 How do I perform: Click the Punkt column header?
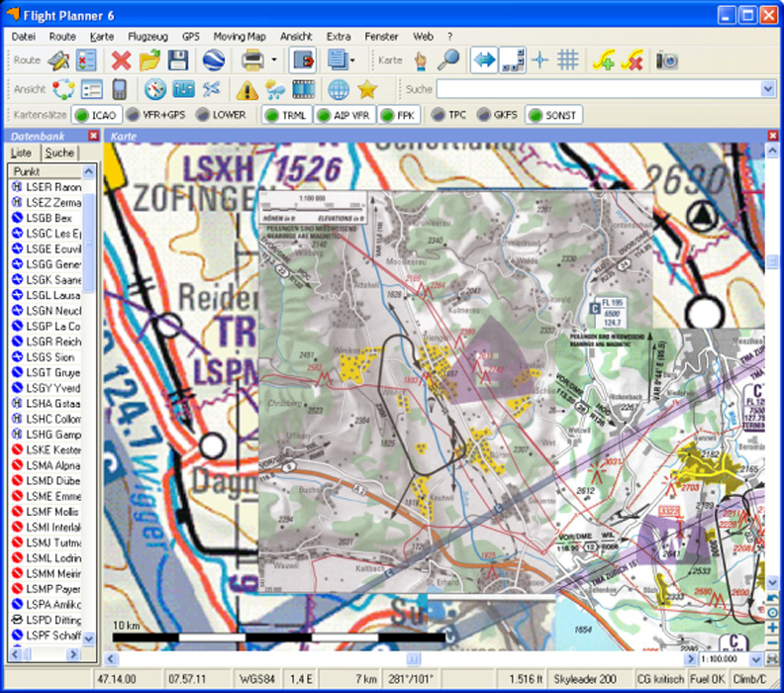point(45,171)
